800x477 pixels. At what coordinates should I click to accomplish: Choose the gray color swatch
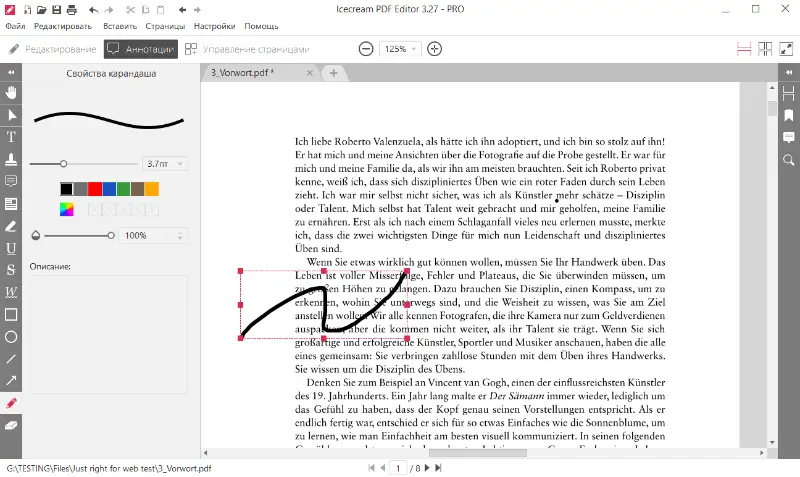tap(81, 189)
